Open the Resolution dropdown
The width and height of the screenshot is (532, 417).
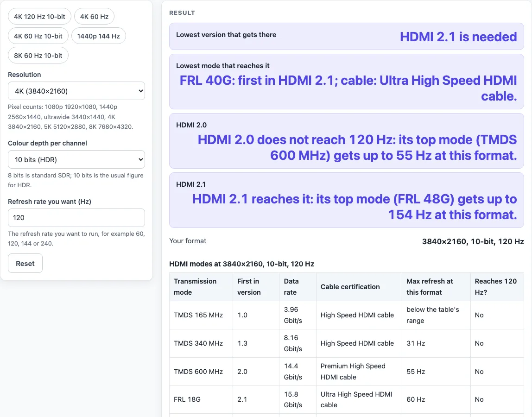tap(76, 91)
